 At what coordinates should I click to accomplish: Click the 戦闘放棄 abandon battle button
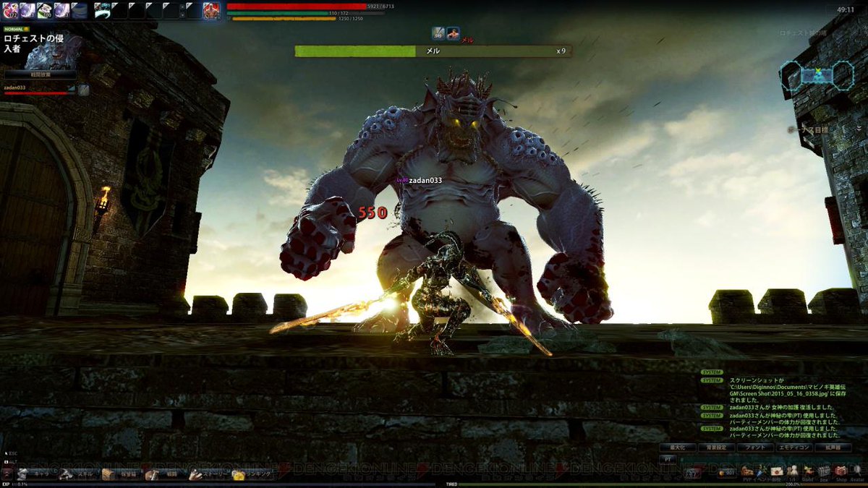(41, 74)
